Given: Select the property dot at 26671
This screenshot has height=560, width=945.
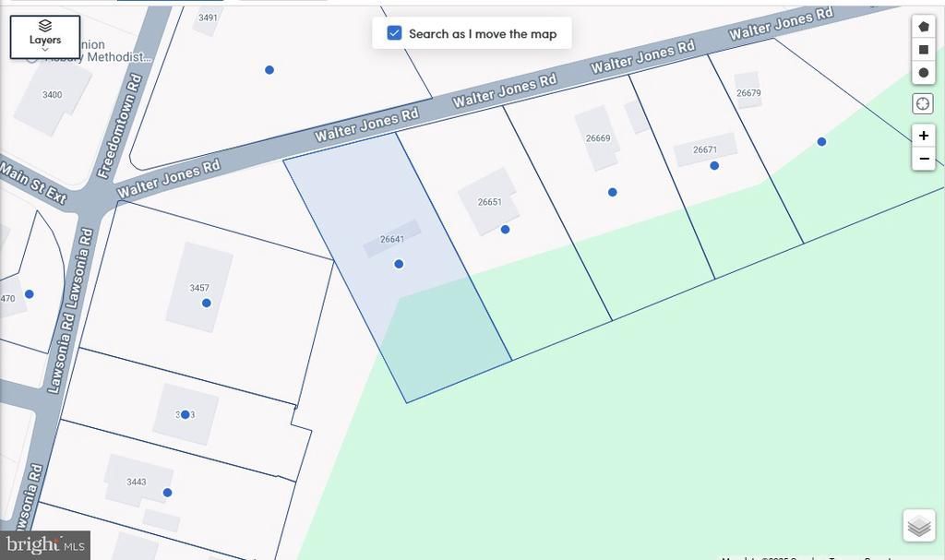Looking at the screenshot, I should 714,166.
